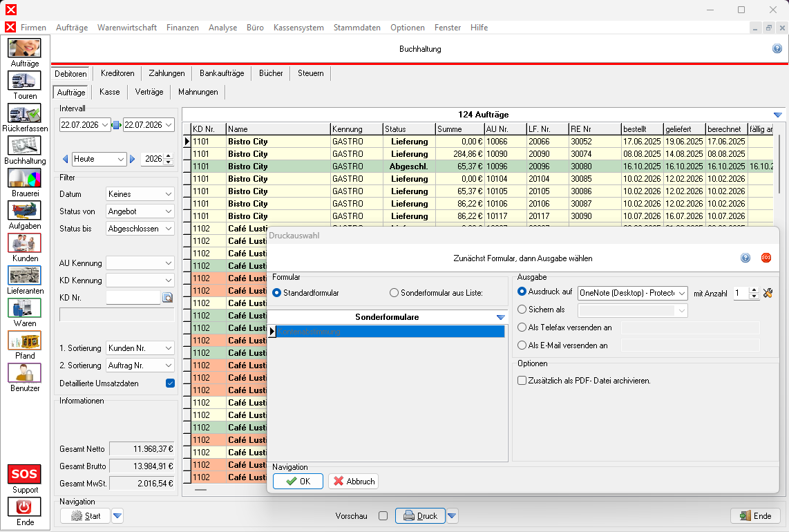Click the vertical scrollbar of Aufträge list
The image size is (789, 532).
[779, 164]
